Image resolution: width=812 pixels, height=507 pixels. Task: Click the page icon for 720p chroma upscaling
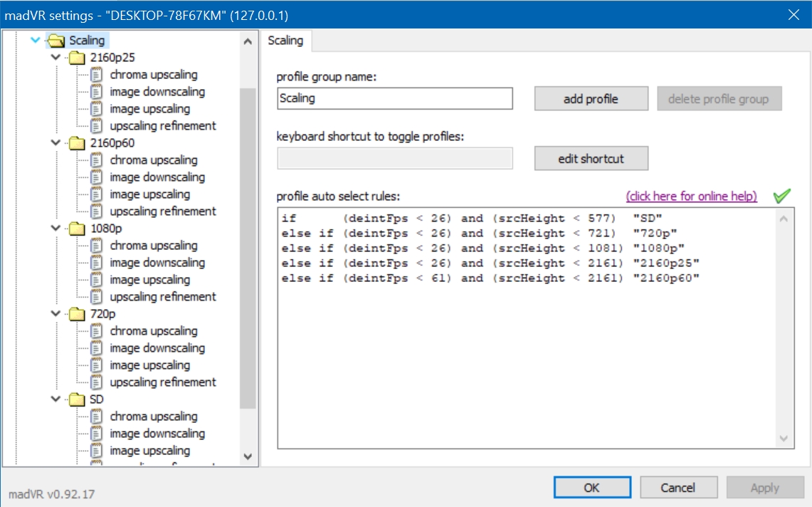96,331
